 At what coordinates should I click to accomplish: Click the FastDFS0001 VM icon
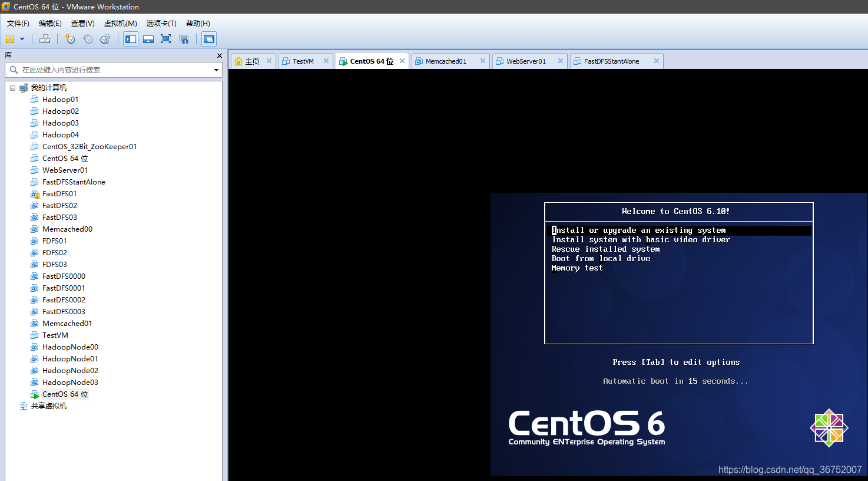[x=35, y=288]
